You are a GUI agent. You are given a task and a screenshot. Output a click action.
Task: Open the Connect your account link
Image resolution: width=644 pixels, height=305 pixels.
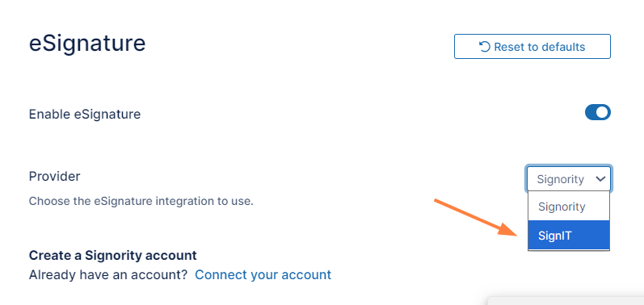263,274
